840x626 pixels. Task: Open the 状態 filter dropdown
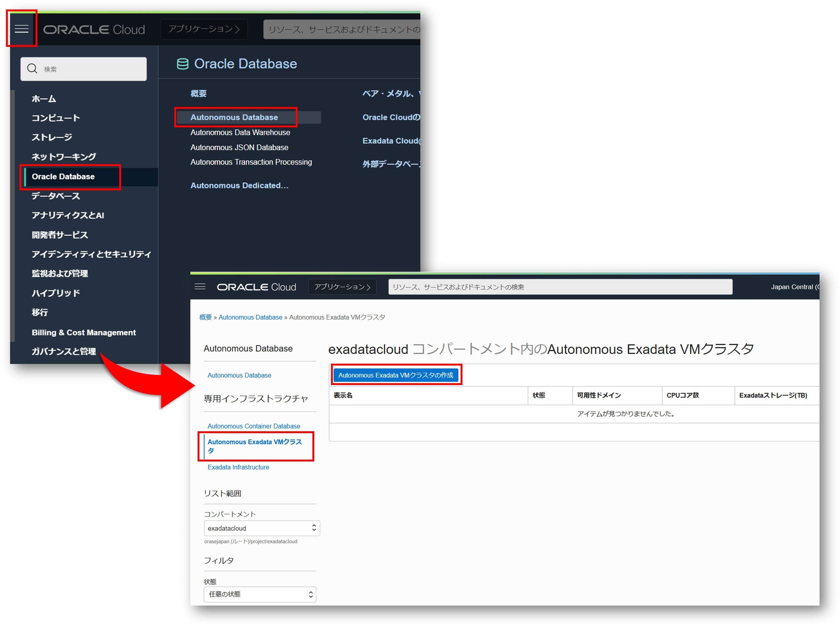point(260,595)
